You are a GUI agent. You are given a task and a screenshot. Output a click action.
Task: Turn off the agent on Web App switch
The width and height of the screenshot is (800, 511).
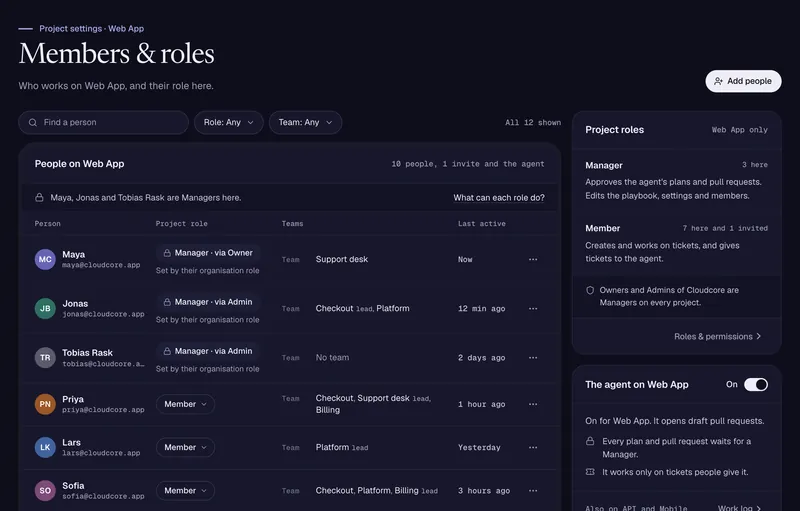756,385
